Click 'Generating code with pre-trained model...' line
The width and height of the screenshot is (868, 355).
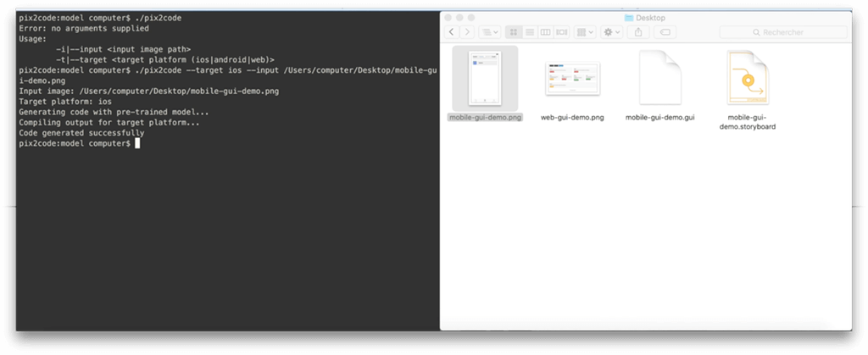pyautogui.click(x=114, y=112)
